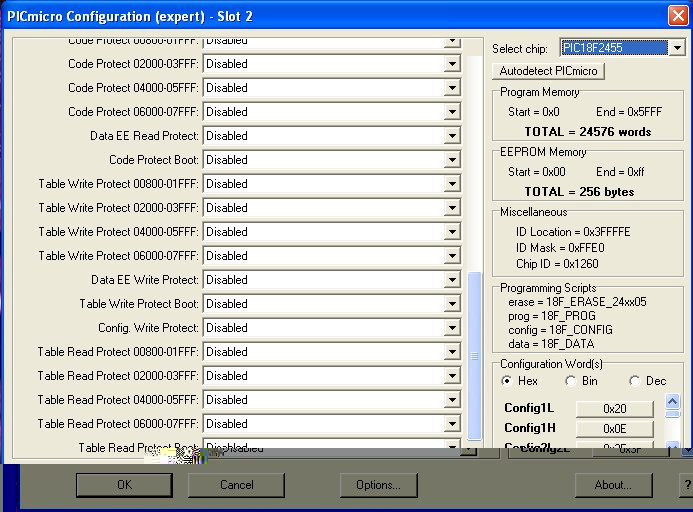Click the 'ID Location = 0x3FFFFE' text
693x512 pixels.
point(573,232)
